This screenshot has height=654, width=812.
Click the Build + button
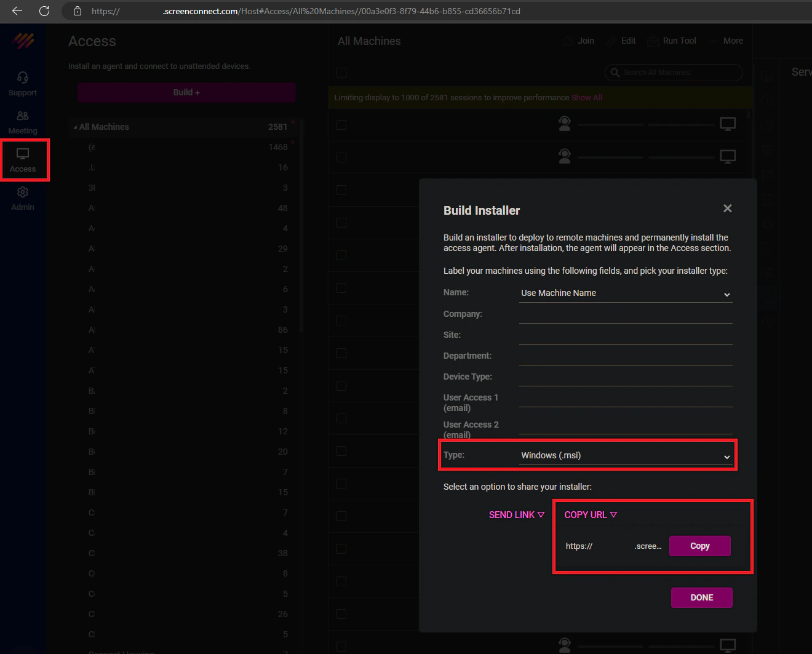186,92
